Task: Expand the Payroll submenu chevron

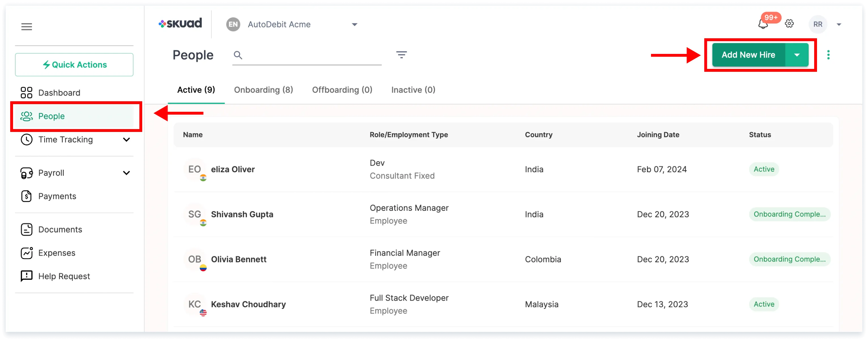Action: [126, 173]
